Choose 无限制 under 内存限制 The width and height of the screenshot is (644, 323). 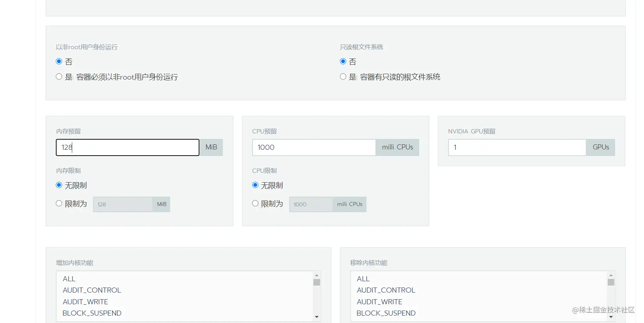point(59,185)
